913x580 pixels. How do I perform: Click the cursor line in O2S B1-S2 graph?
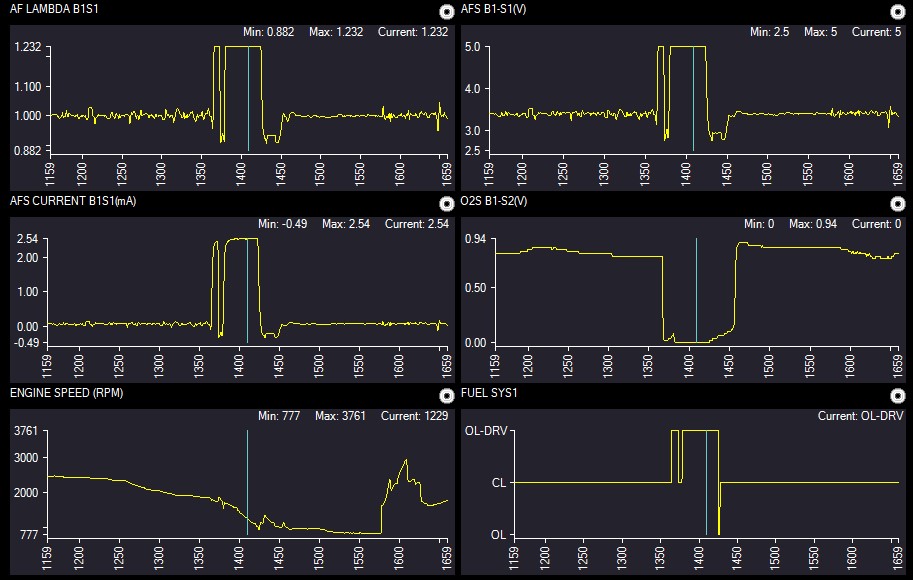(x=696, y=290)
